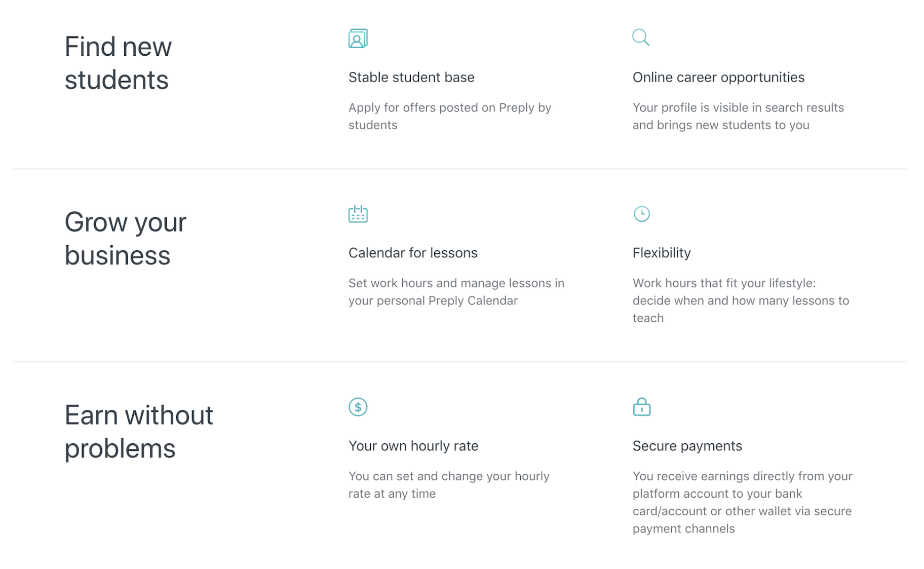
Task: Select the "Online career opportunities" heading
Action: pyautogui.click(x=718, y=78)
